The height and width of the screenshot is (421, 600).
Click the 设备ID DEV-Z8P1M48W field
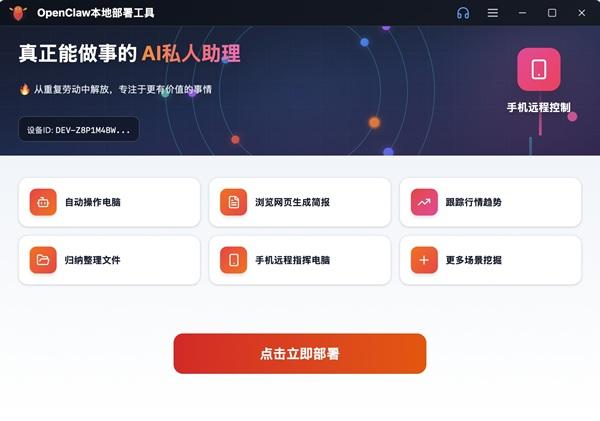(79, 129)
